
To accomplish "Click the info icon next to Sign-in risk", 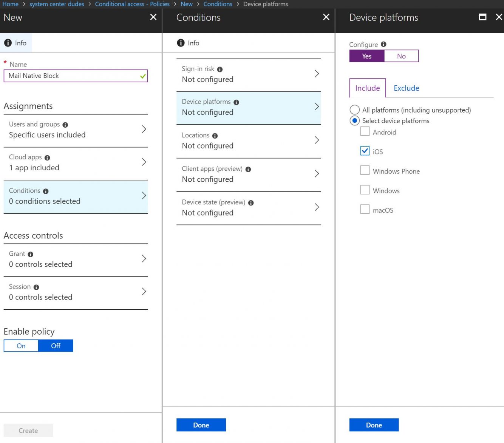I will [220, 69].
